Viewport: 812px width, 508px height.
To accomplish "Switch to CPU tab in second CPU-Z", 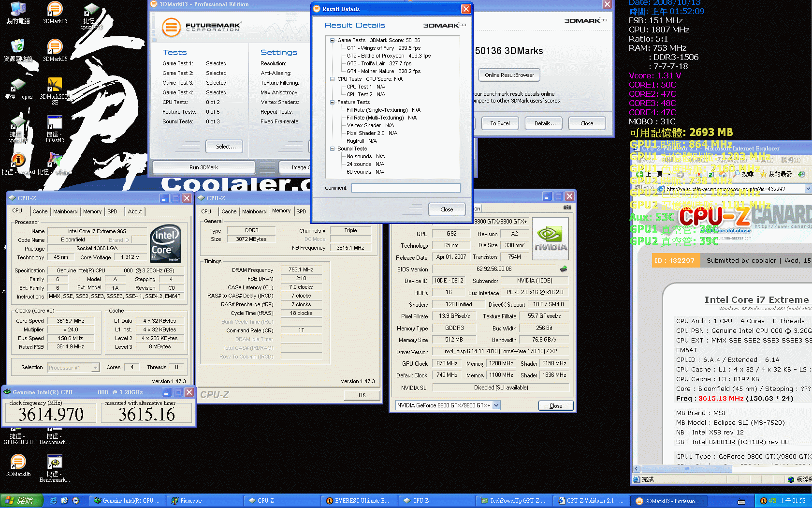I will pos(206,211).
